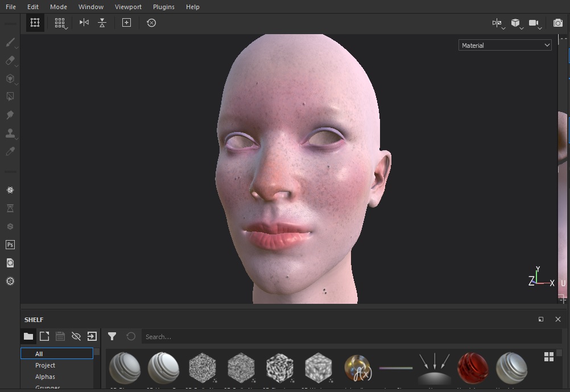The width and height of the screenshot is (570, 392).
Task: Open the Help menu
Action: click(193, 7)
